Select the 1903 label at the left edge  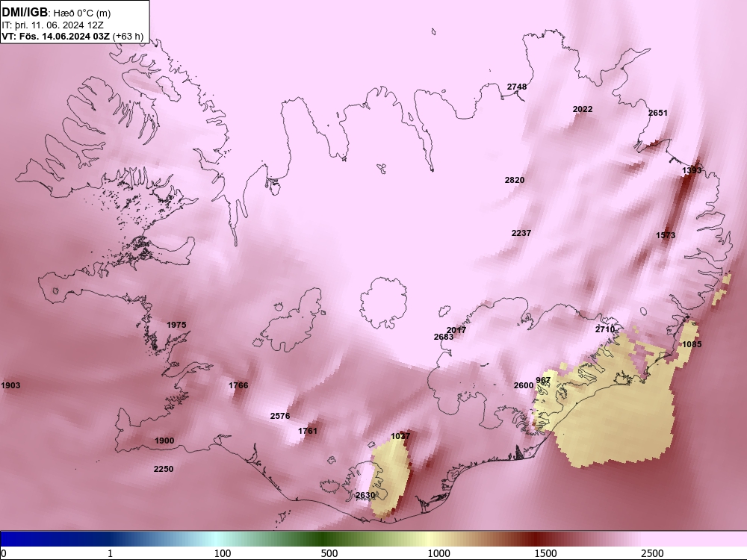coord(10,385)
